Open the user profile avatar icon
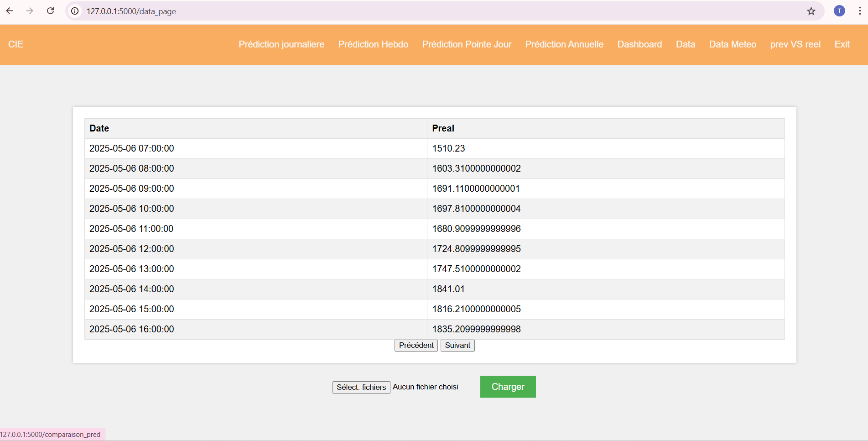 tap(839, 11)
